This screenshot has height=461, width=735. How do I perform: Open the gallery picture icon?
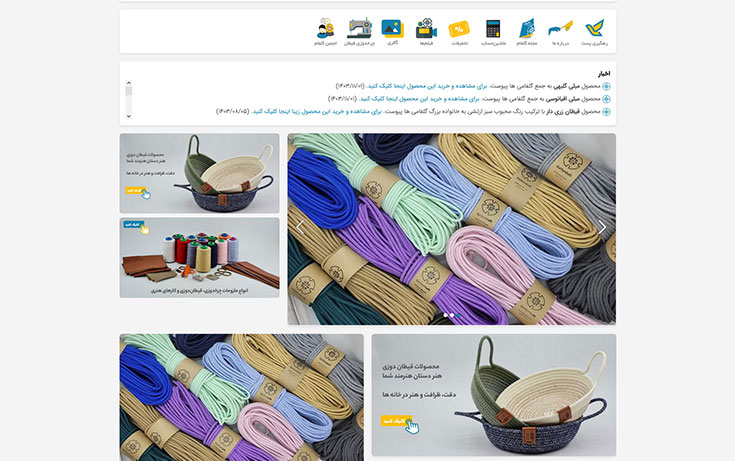pos(392,28)
